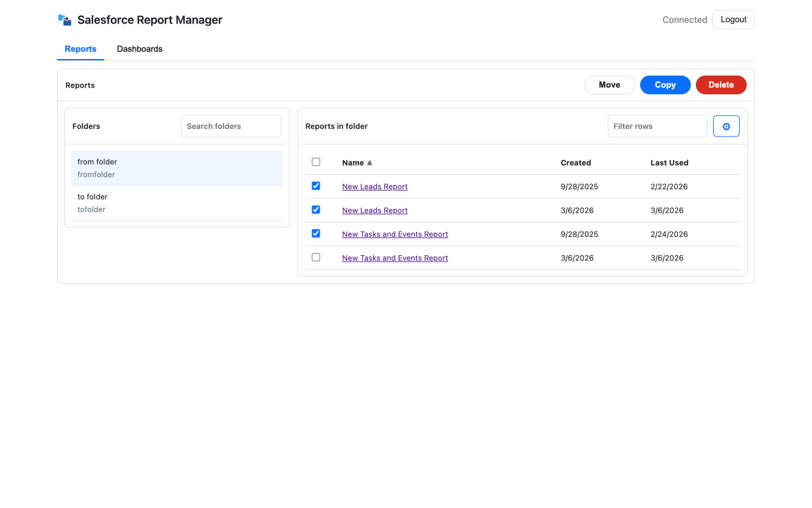
Task: Uncheck the first New Leads Report row
Action: pos(316,185)
